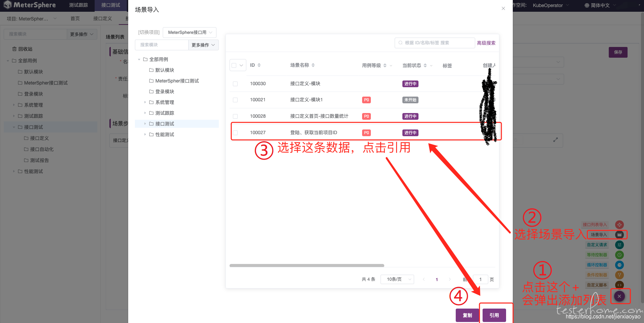
Task: Select 登录模块 in the dialog tree
Action: pyautogui.click(x=165, y=92)
